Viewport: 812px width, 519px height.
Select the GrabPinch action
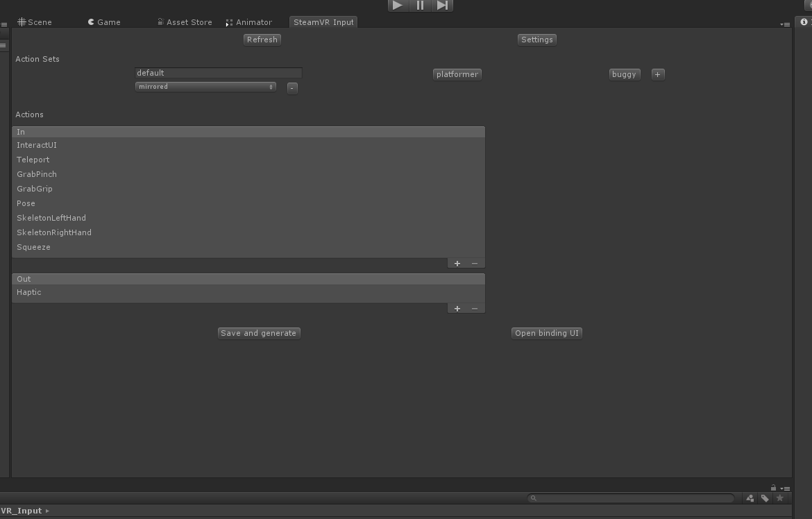[248, 175]
